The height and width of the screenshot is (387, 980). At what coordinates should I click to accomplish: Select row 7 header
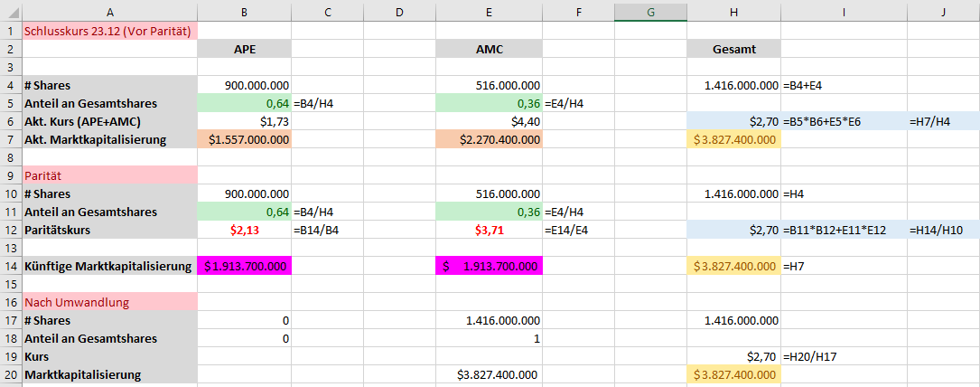pos(11,139)
